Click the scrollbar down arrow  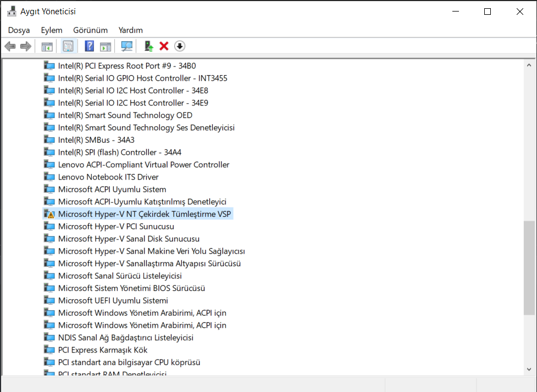click(529, 369)
